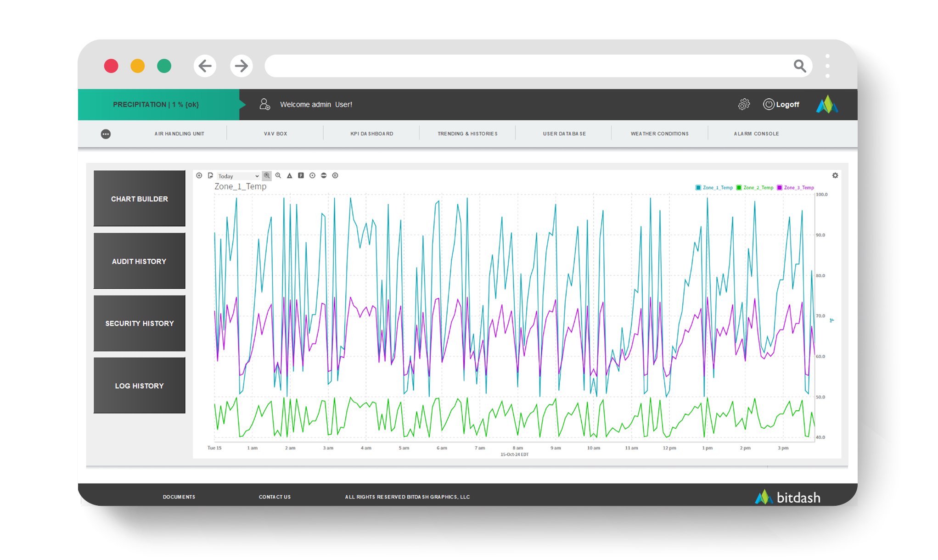
Task: Open the header settings gear
Action: pos(744,104)
